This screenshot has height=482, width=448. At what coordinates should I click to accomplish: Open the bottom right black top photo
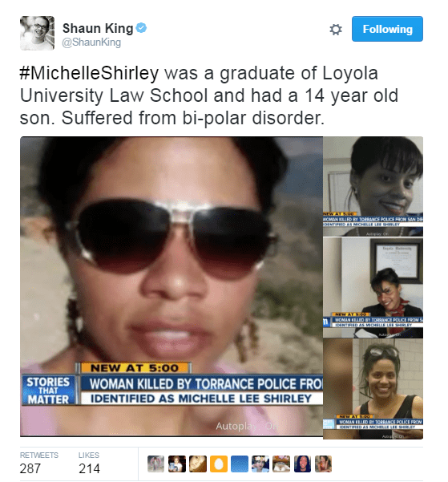coord(373,389)
